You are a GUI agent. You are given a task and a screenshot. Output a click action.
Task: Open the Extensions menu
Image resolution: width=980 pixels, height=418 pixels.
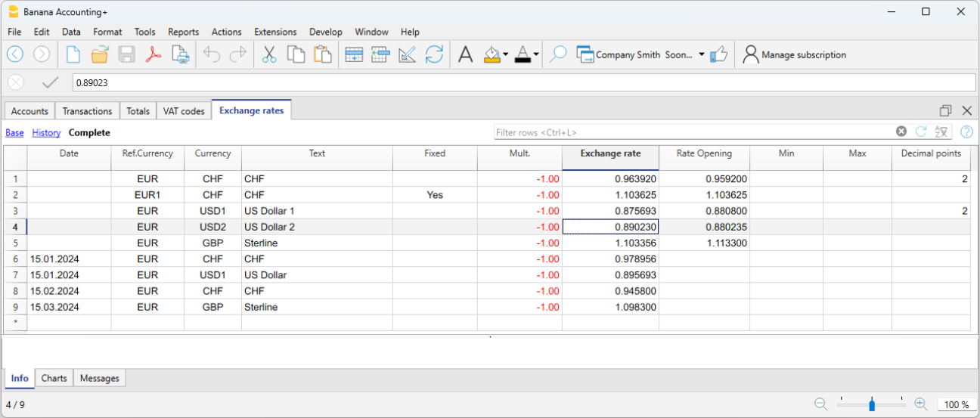[x=275, y=32]
